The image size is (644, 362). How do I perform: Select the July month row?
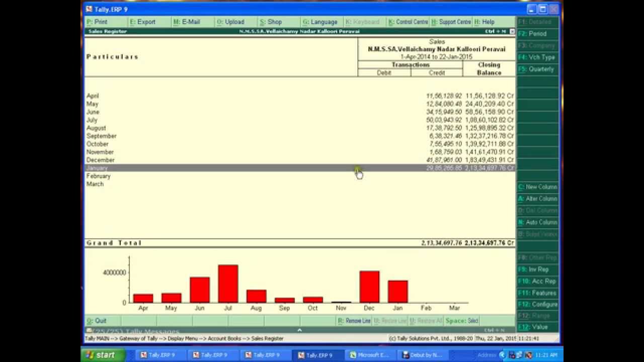(300, 120)
